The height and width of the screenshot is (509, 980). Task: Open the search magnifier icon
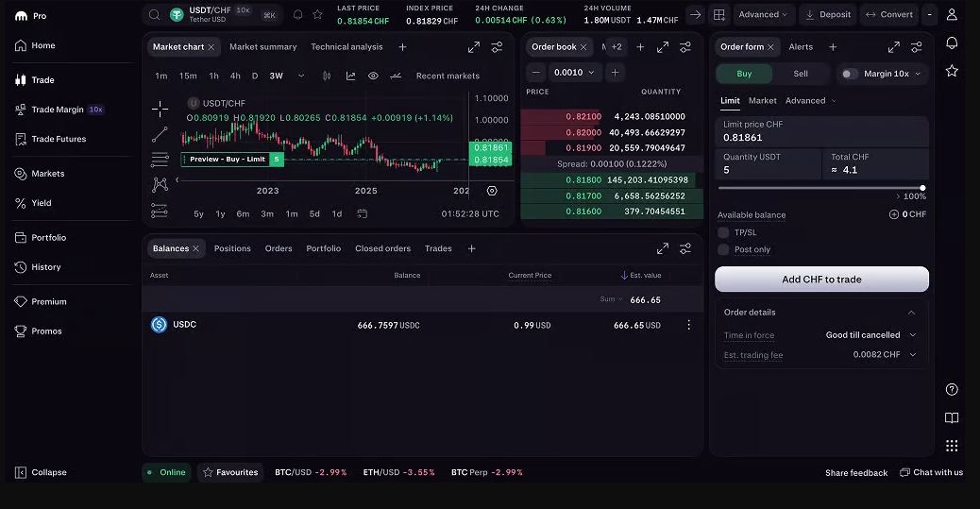(x=155, y=14)
